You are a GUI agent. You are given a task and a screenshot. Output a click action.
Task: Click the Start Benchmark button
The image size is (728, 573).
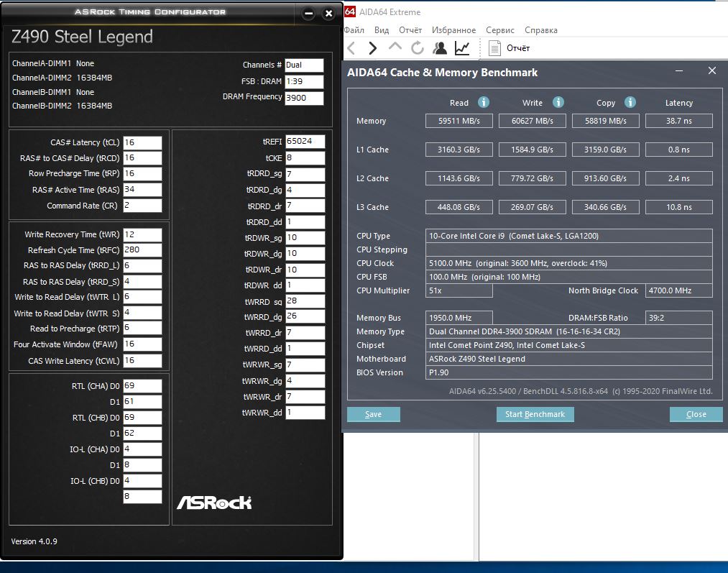point(535,414)
